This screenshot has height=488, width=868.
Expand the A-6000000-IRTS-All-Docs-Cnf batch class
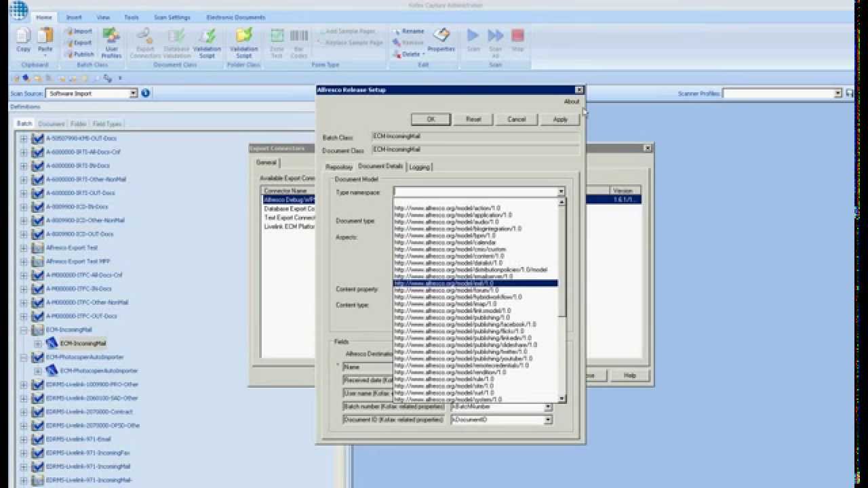tap(24, 152)
